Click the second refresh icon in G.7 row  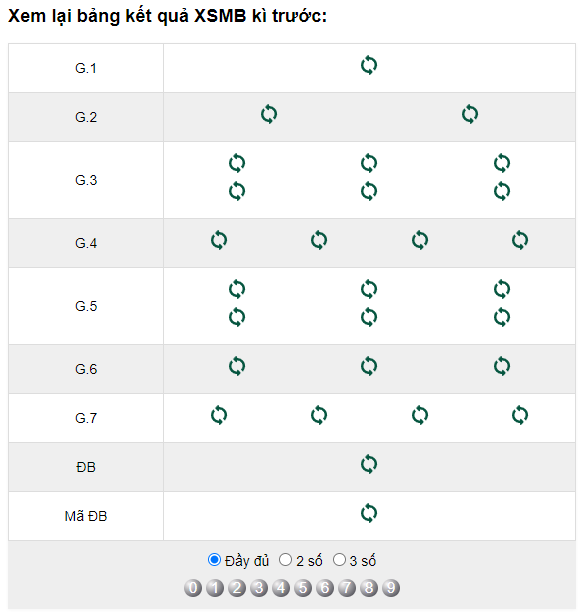319,415
